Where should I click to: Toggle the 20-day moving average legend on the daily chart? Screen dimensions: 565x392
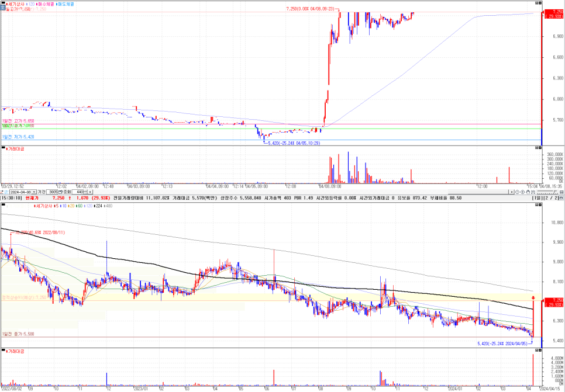(x=71, y=206)
